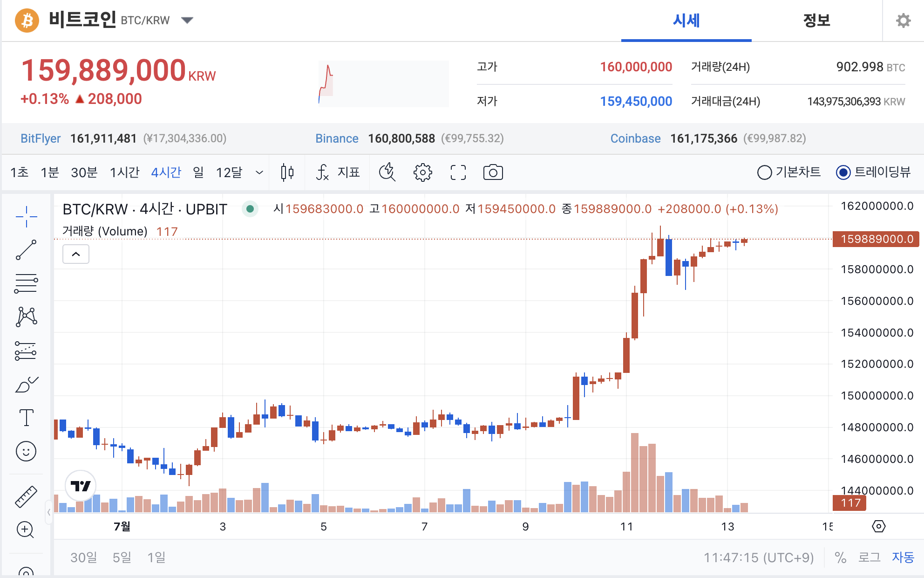
Task: Toggle fullscreen chart mode
Action: coord(458,172)
